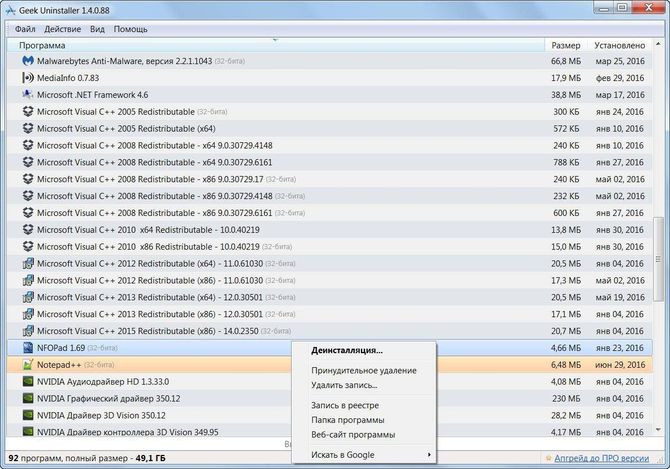This screenshot has height=469, width=670.
Task: Click the июн 29, 2016 date cell
Action: pyautogui.click(x=620, y=365)
